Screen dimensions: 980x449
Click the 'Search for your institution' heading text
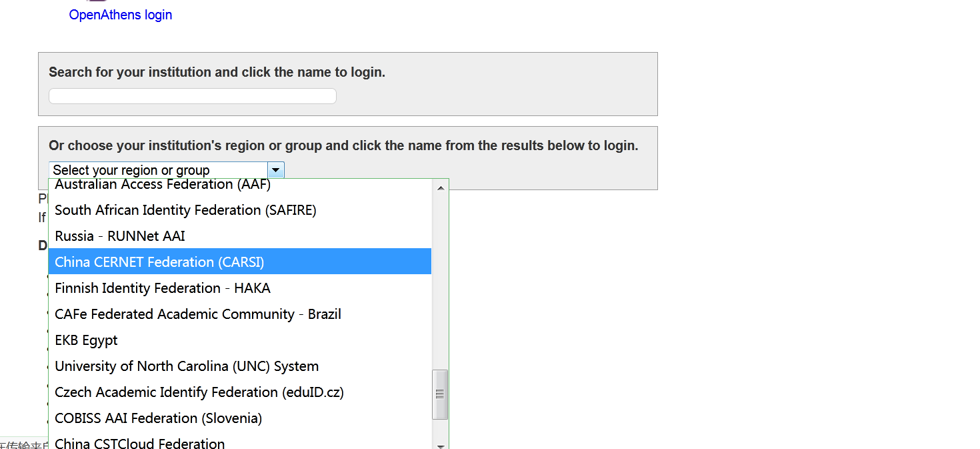pyautogui.click(x=217, y=72)
